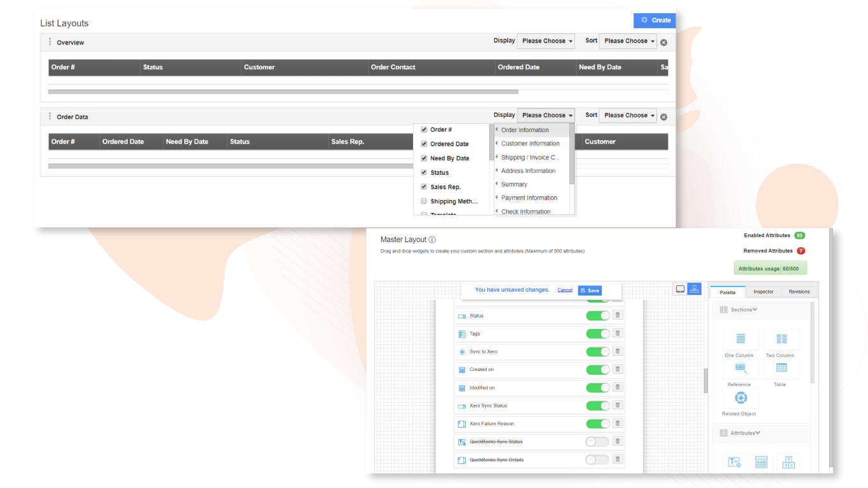Expand the Customer Information submenu

(x=532, y=144)
